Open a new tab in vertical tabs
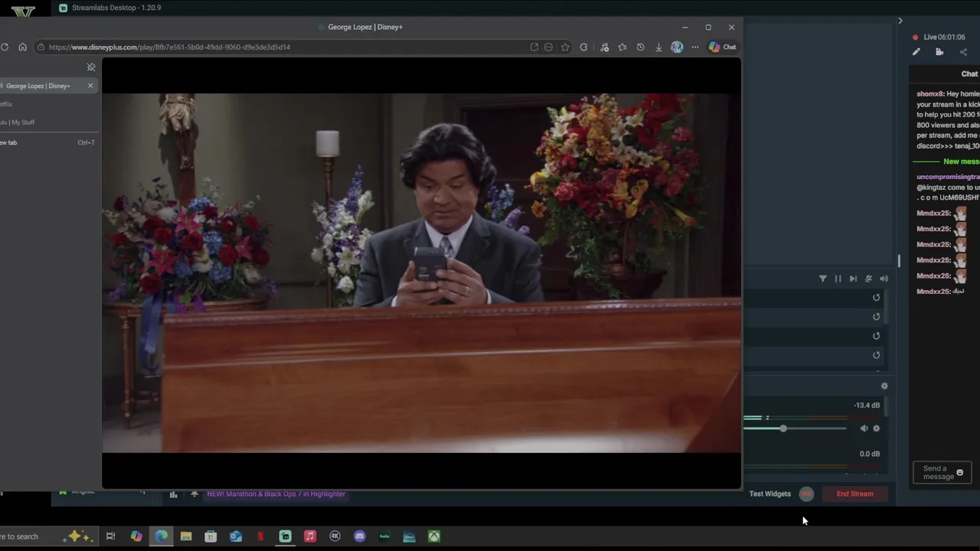The width and height of the screenshot is (980, 551). (x=47, y=142)
